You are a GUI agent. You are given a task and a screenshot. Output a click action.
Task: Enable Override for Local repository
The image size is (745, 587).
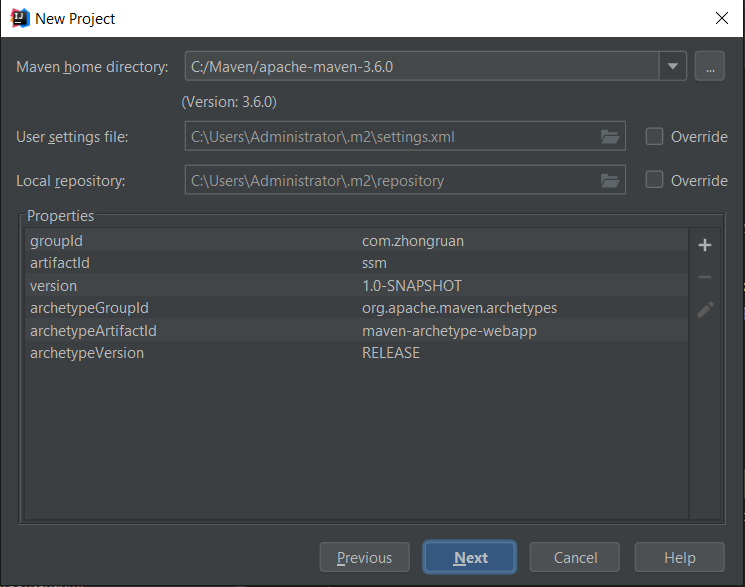coord(655,181)
